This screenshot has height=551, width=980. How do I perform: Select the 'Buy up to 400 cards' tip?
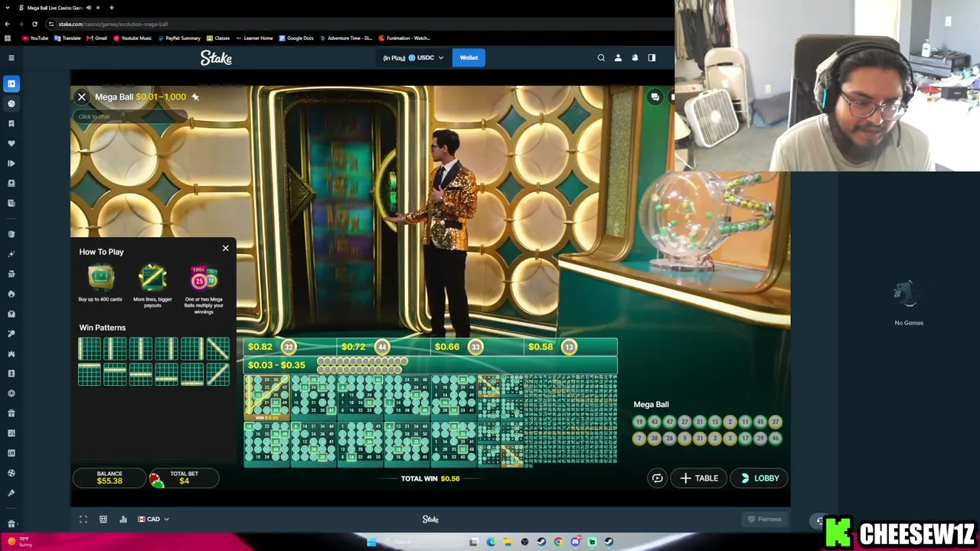point(100,284)
